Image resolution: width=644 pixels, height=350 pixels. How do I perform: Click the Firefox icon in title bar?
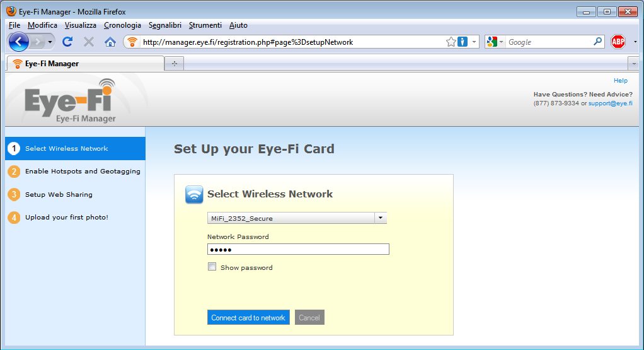(11, 11)
